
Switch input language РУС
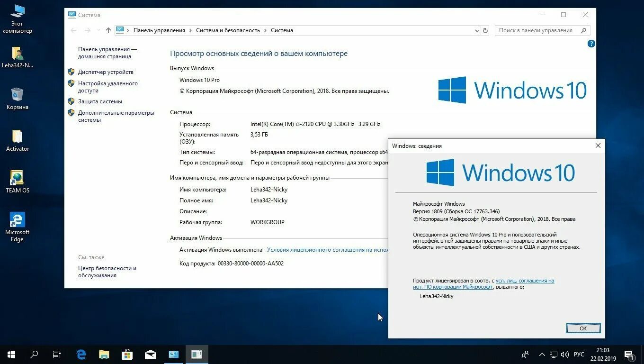click(579, 354)
